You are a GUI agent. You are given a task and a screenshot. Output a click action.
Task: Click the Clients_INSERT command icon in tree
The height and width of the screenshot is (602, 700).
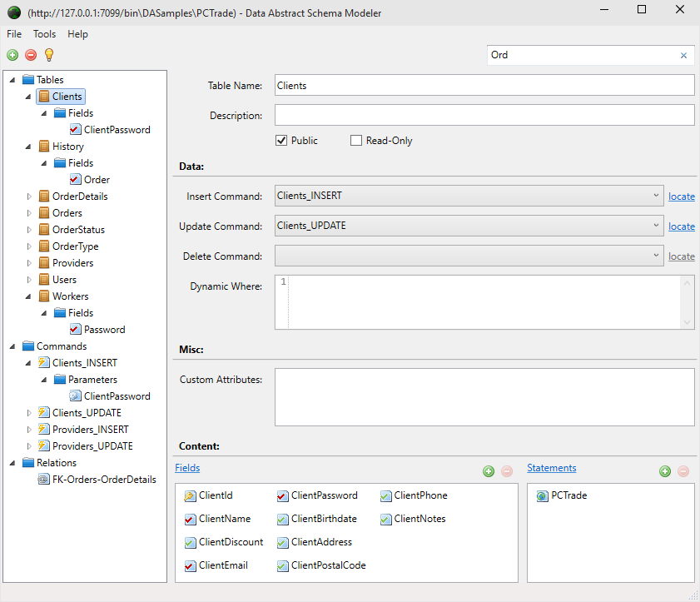tap(44, 363)
